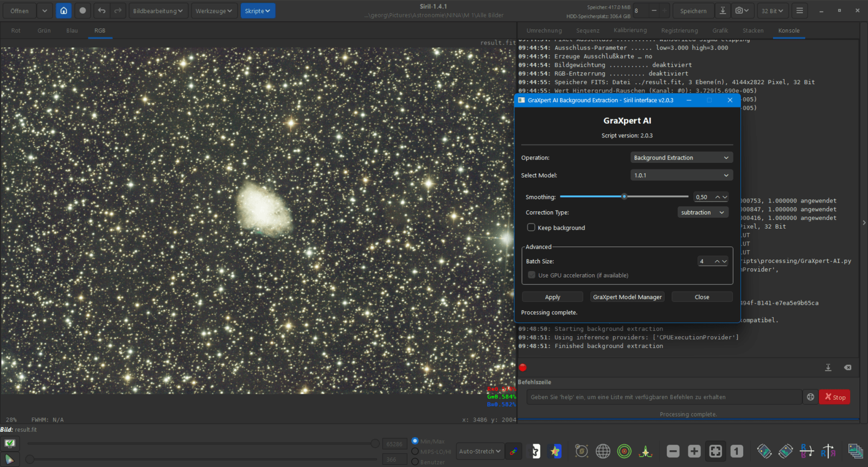Click the home directory icon in toolbar
868x467 pixels.
(x=64, y=11)
